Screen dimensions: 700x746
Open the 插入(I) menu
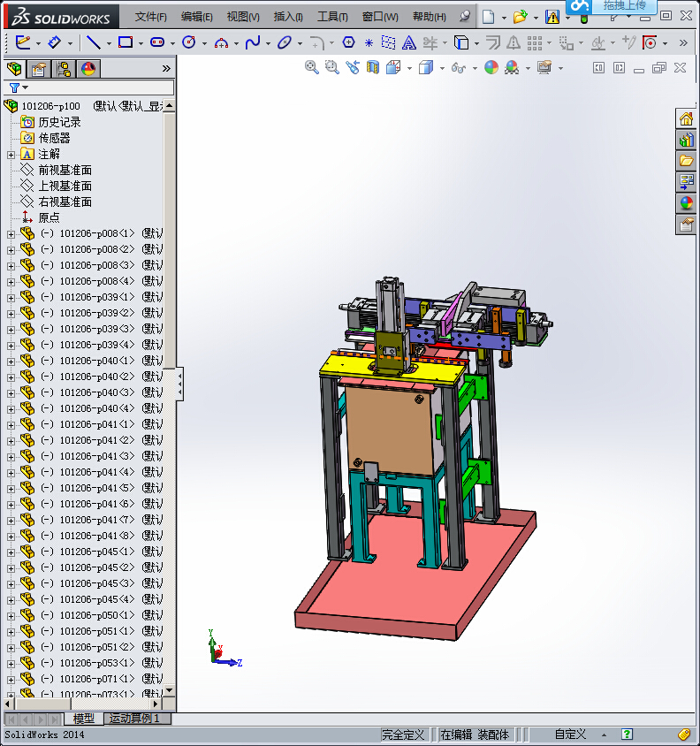click(288, 17)
